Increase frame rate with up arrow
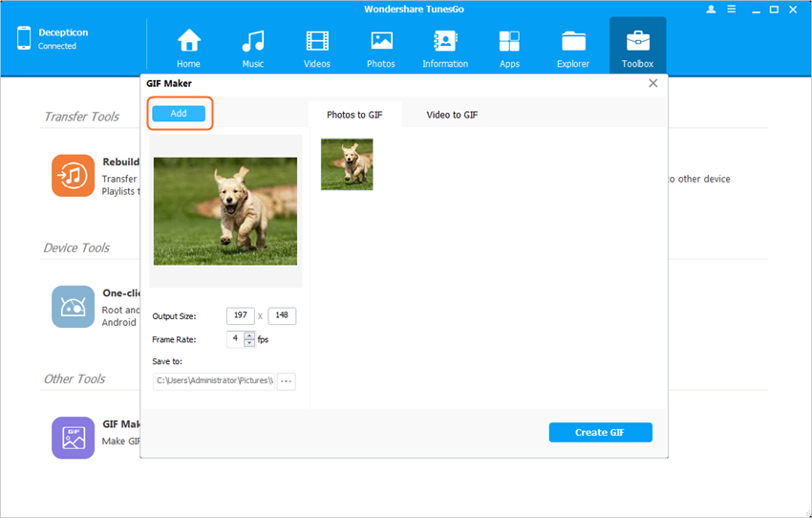Viewport: 812px width, 518px height. click(250, 335)
